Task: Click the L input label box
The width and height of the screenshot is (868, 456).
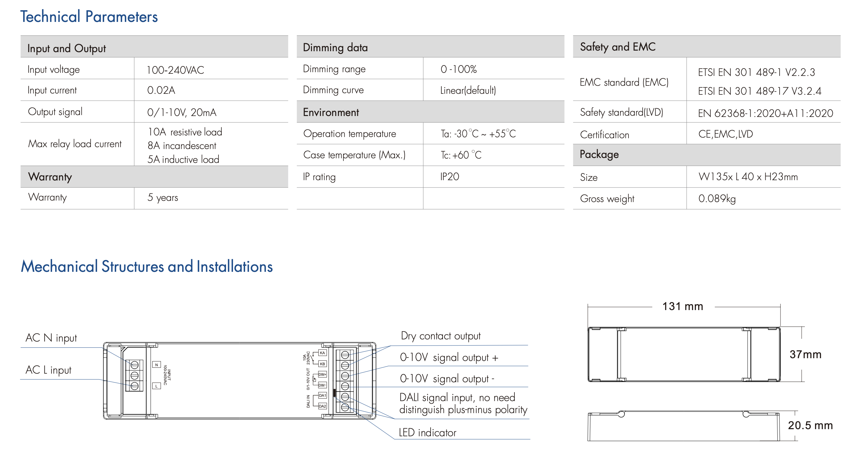Action: (x=156, y=386)
